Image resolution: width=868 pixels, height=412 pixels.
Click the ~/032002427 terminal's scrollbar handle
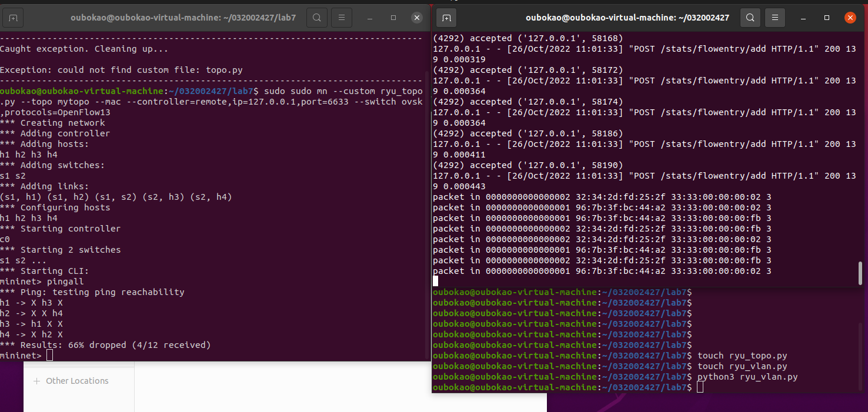pyautogui.click(x=860, y=273)
